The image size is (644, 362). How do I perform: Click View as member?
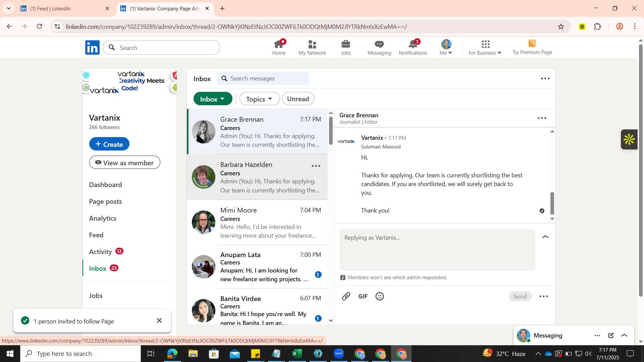(124, 163)
